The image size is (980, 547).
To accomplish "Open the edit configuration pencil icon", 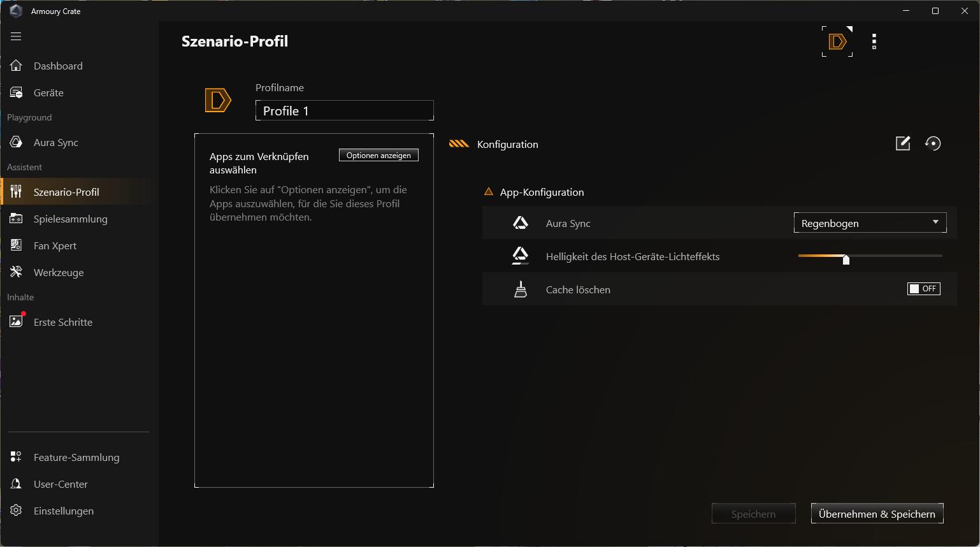I will pyautogui.click(x=903, y=143).
